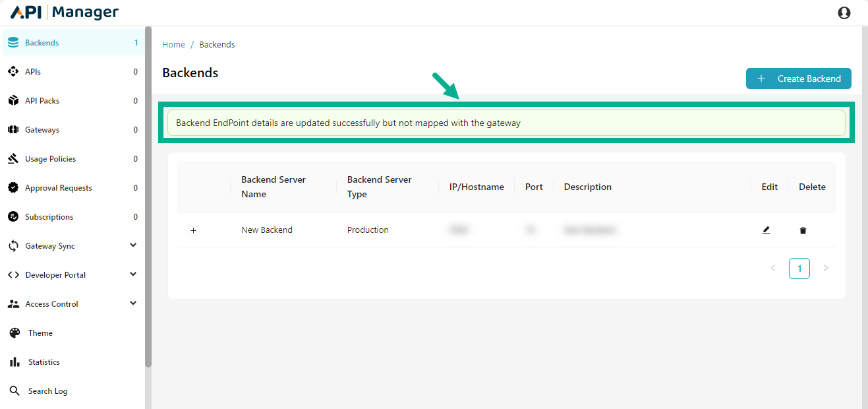Image resolution: width=868 pixels, height=409 pixels.
Task: Click the Create Backend button
Action: 798,78
